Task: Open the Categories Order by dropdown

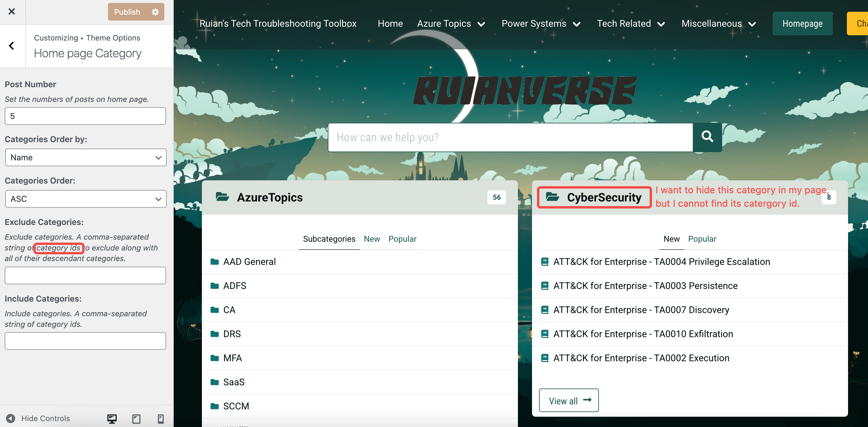Action: (x=85, y=157)
